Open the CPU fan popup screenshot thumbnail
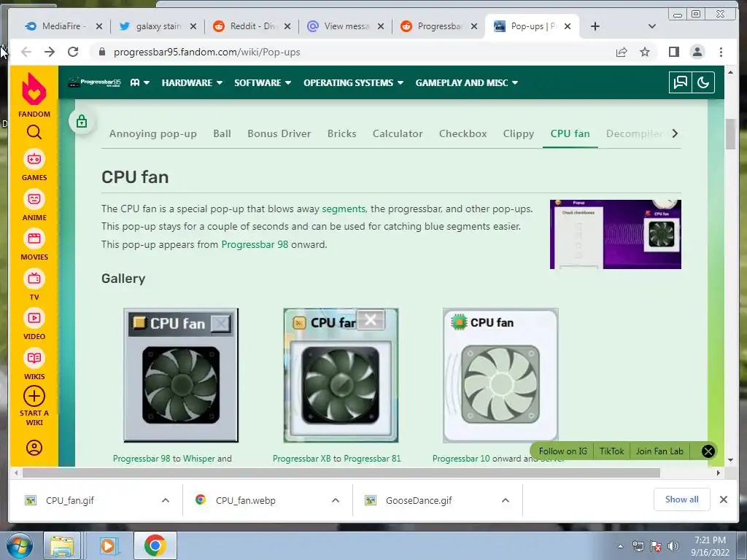 [615, 234]
